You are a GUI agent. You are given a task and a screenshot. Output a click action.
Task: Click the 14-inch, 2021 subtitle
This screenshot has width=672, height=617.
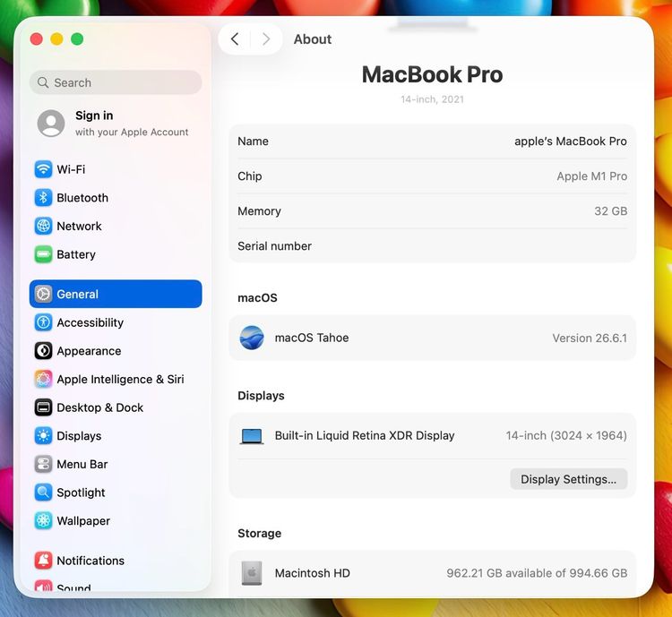[433, 99]
